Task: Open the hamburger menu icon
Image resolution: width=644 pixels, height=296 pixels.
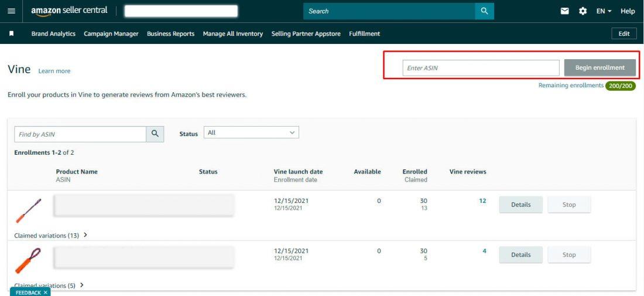Action: tap(11, 11)
